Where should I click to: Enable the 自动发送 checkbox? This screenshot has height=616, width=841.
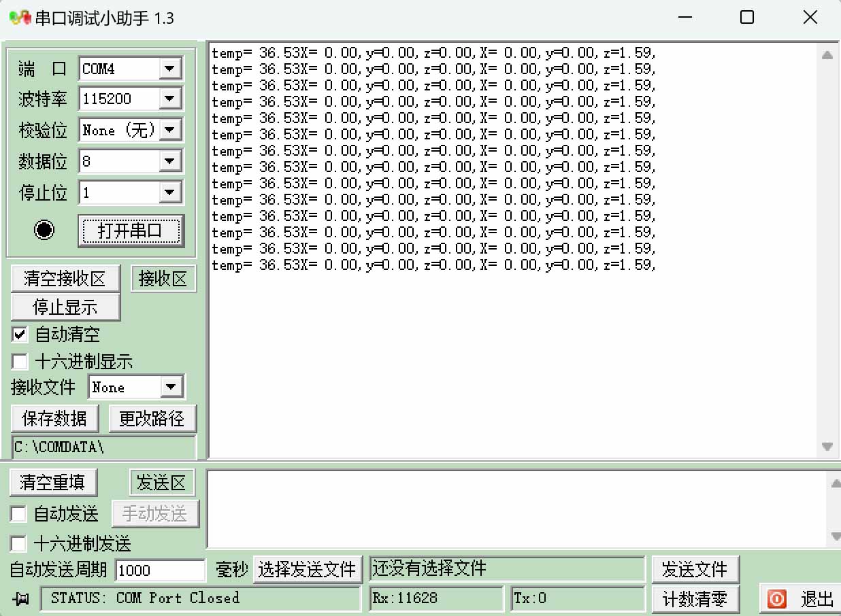(18, 514)
